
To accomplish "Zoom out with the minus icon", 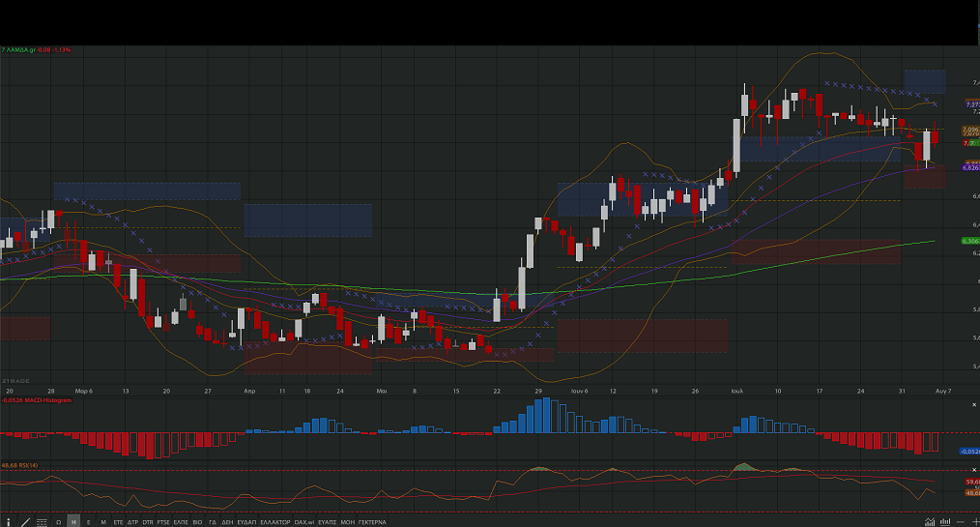I will coord(961,522).
